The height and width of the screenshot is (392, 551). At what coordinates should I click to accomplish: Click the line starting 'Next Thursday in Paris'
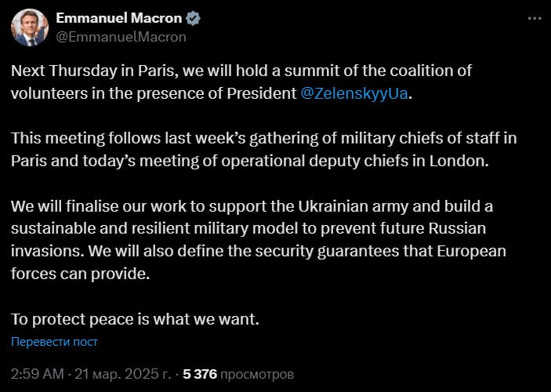241,71
